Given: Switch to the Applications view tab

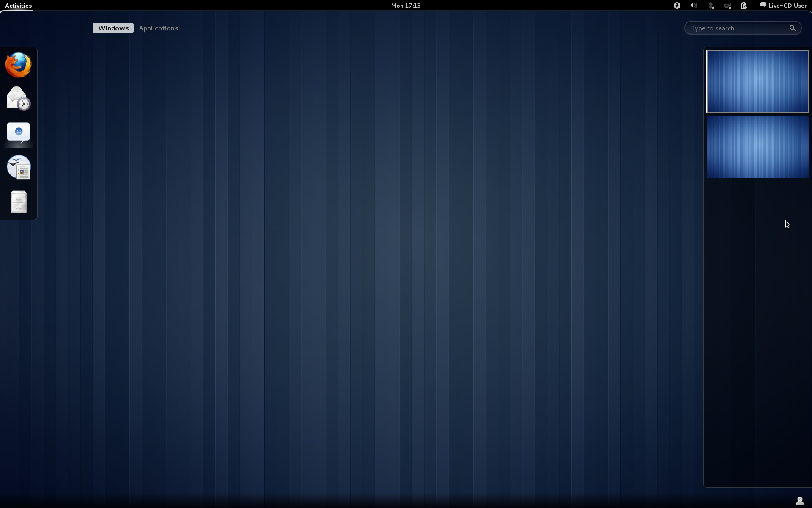Looking at the screenshot, I should coord(159,28).
